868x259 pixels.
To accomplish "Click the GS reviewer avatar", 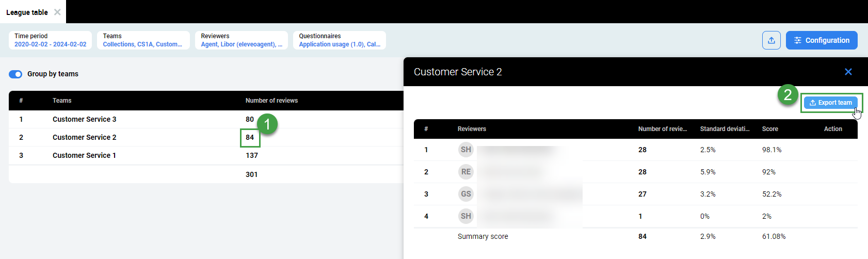I will [x=465, y=194].
